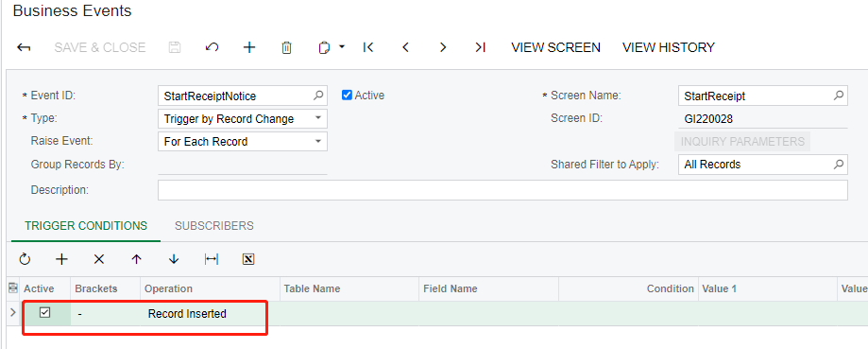The image size is (868, 349).
Task: Move the condition row up
Action: [136, 259]
